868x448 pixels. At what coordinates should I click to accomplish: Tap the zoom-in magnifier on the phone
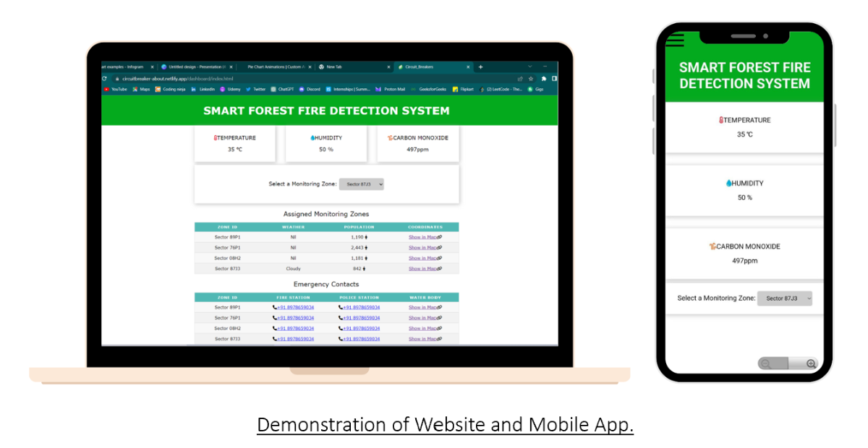811,363
